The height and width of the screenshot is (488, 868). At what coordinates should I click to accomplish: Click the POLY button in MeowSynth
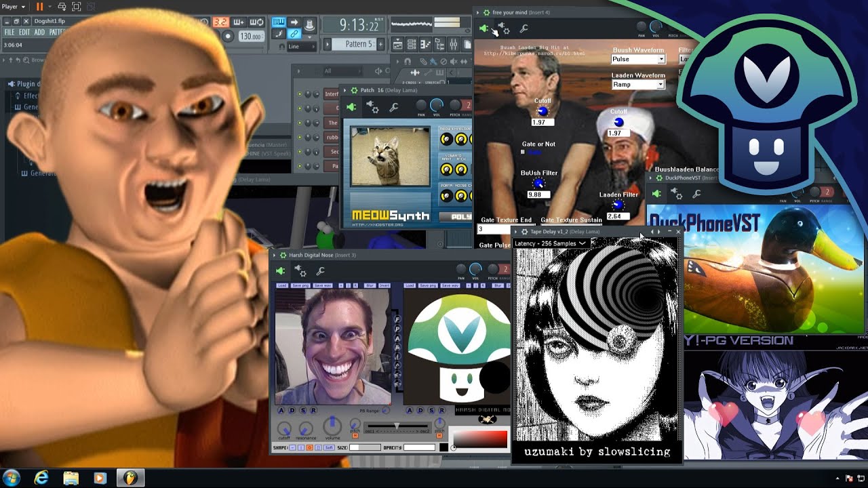456,217
